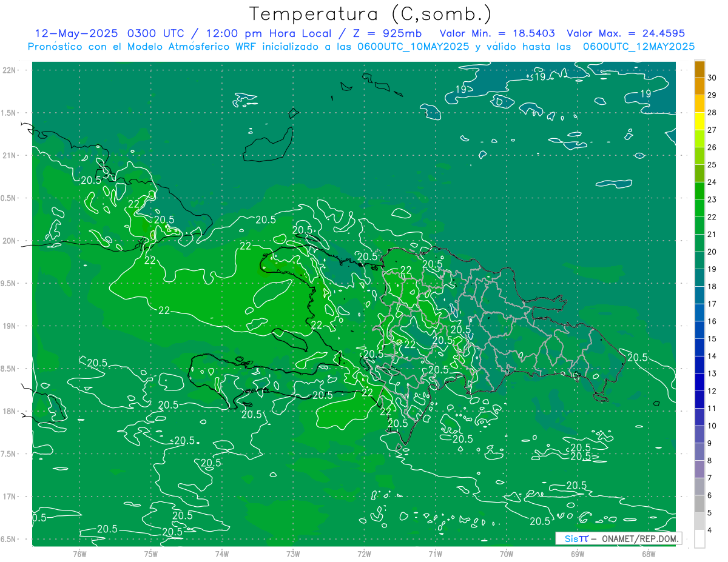Viewport: 728px width, 562px height.
Task: Click the 13 label on the color scale
Action: click(712, 373)
